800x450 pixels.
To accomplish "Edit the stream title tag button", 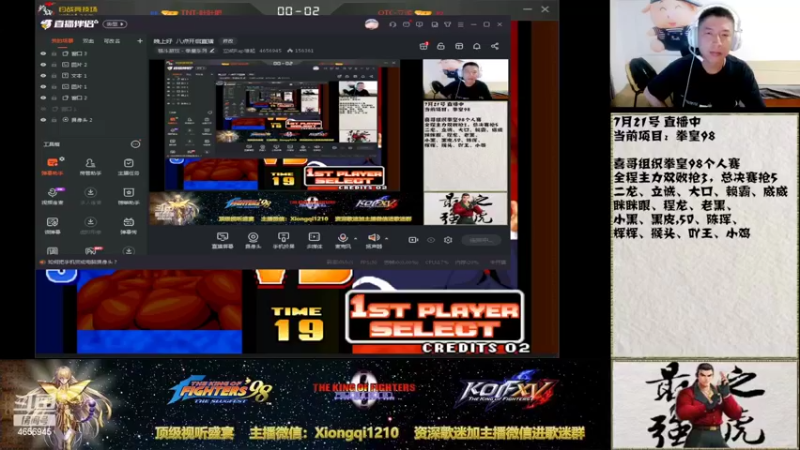I will tap(228, 41).
